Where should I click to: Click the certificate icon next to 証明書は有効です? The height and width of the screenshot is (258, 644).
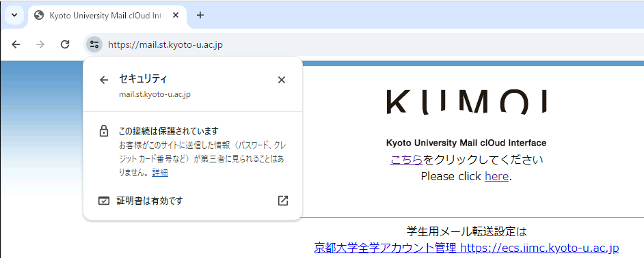[x=104, y=201]
